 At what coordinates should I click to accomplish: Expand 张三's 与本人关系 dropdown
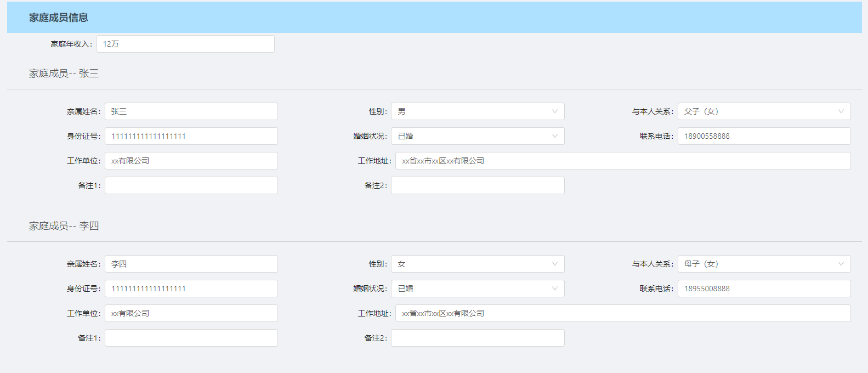tap(763, 111)
